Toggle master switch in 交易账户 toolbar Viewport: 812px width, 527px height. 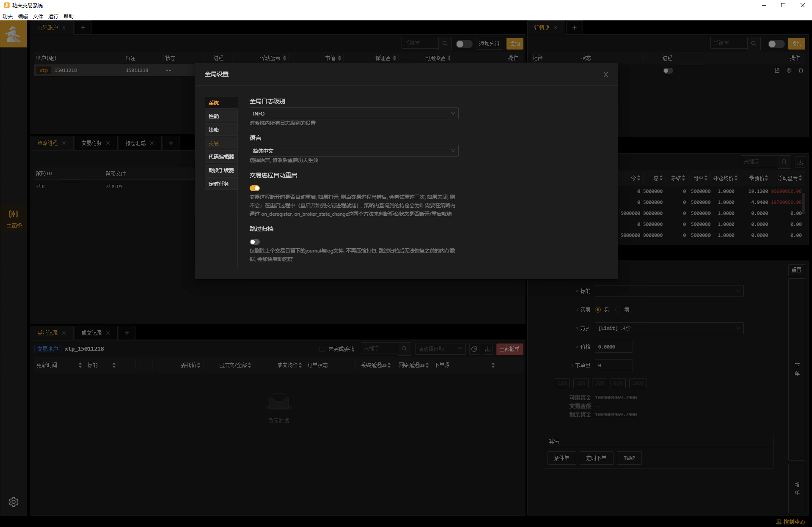(464, 44)
